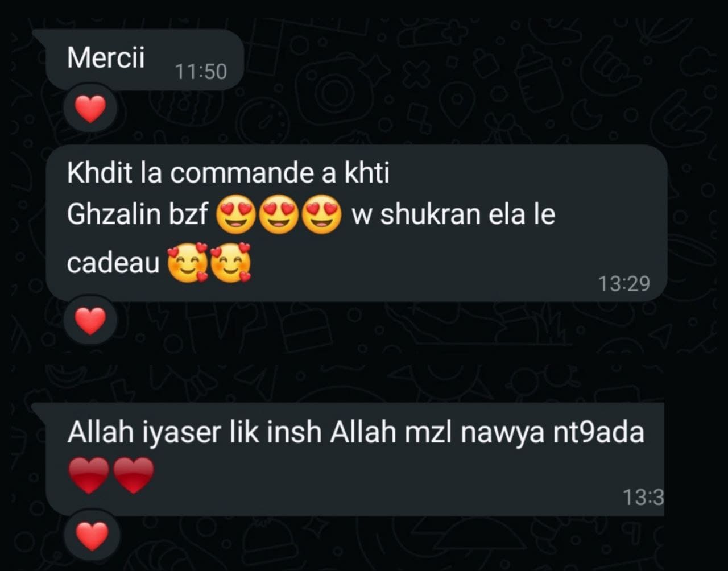Select the message starting with Khdit la commande

click(x=357, y=222)
